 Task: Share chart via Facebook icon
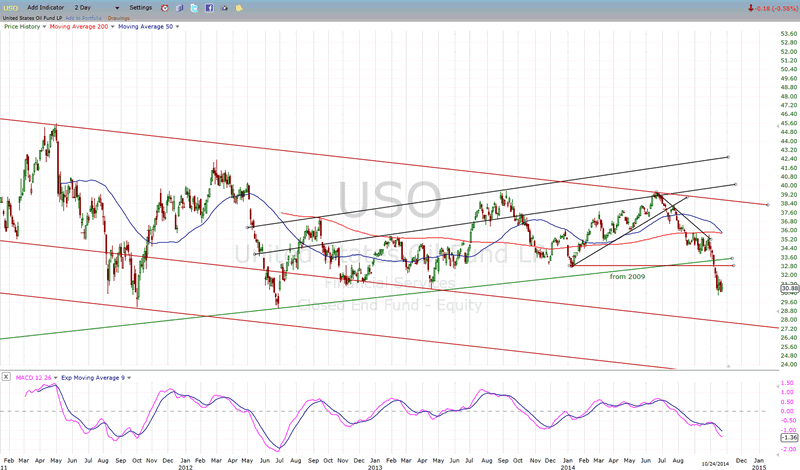[x=209, y=8]
